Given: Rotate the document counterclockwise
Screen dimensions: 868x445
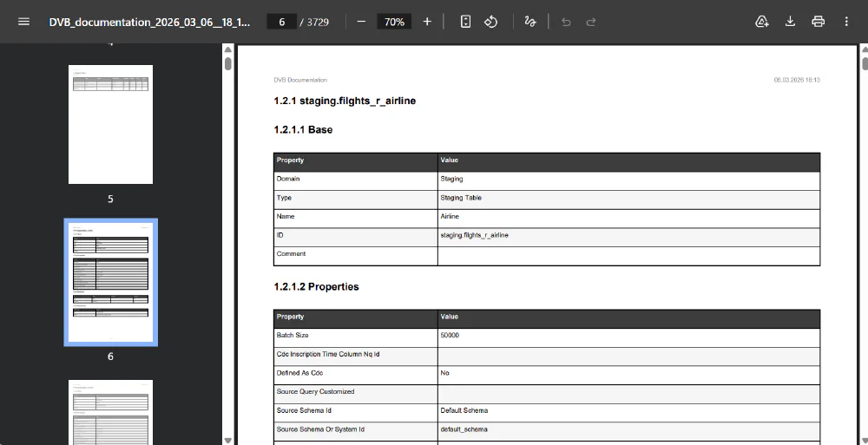Looking at the screenshot, I should pos(491,22).
